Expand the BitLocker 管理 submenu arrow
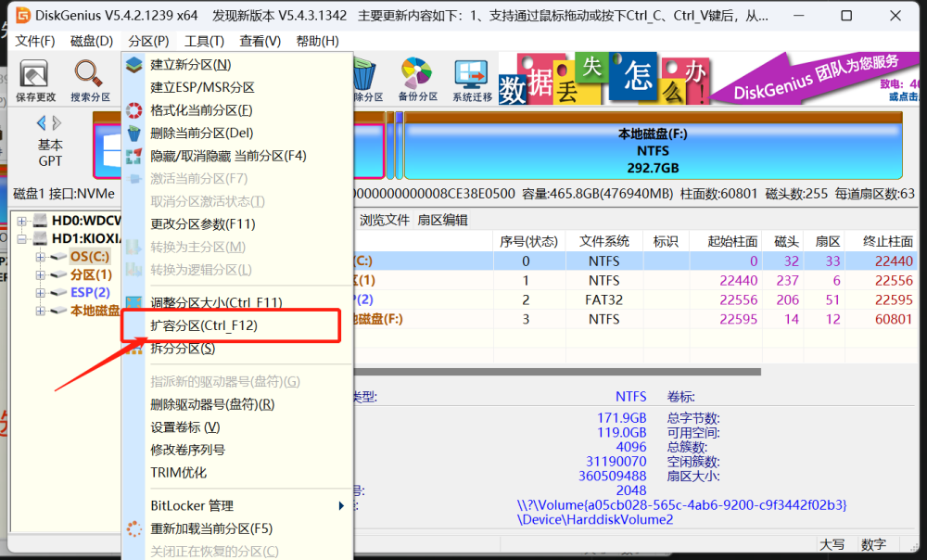 point(341,505)
